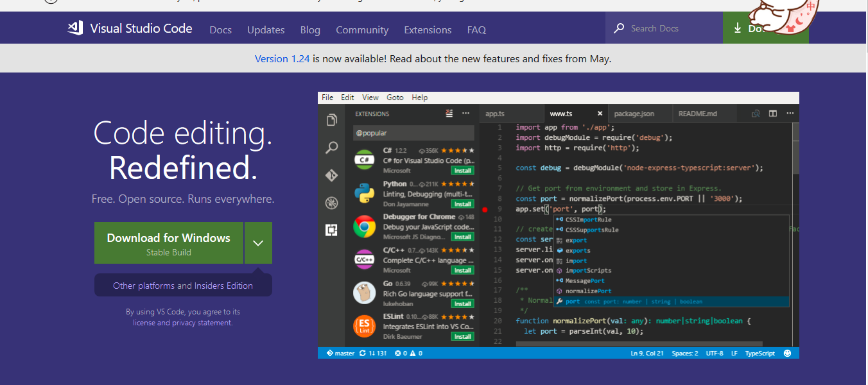This screenshot has width=868, height=385.
Task: Open the extensions panel more actions ellipsis
Action: [466, 114]
